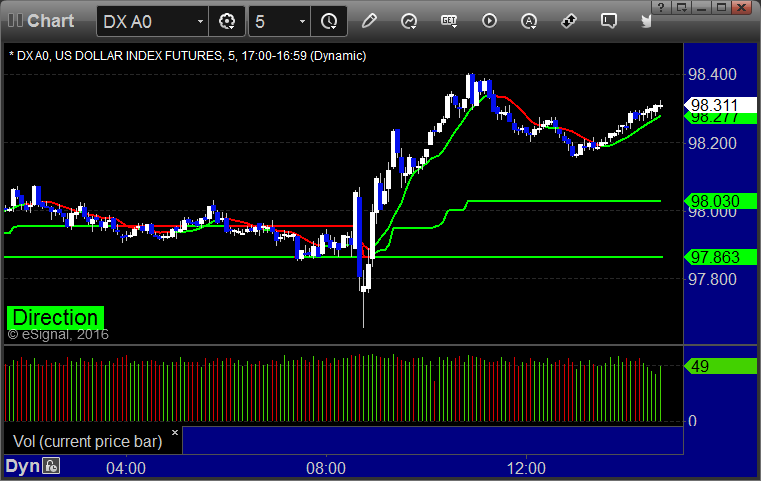Click the 97.863 green price marker

[720, 257]
